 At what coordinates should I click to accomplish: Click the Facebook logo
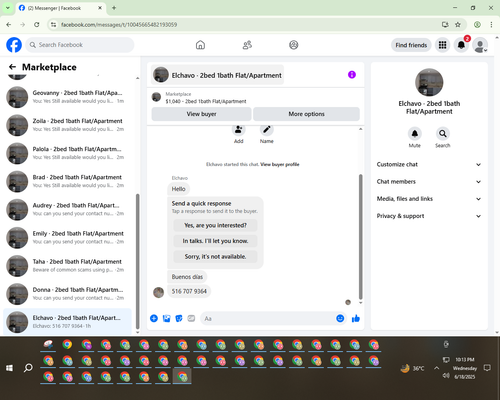(x=14, y=45)
